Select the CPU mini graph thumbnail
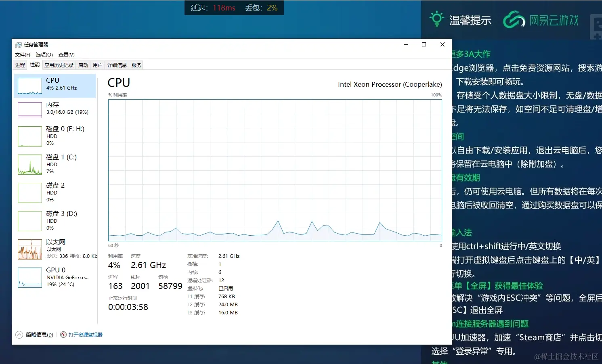Image resolution: width=602 pixels, height=364 pixels. click(30, 86)
